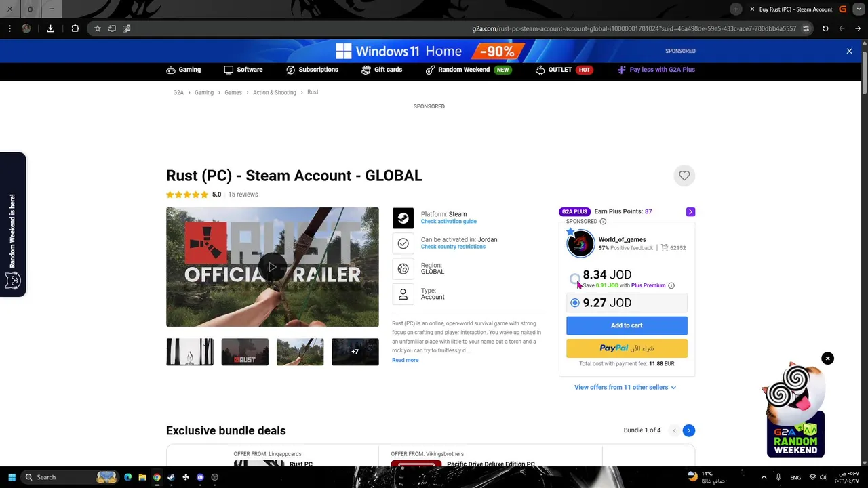Screen dimensions: 868x488
Task: Open World_of_games seller profile
Action: [x=622, y=239]
